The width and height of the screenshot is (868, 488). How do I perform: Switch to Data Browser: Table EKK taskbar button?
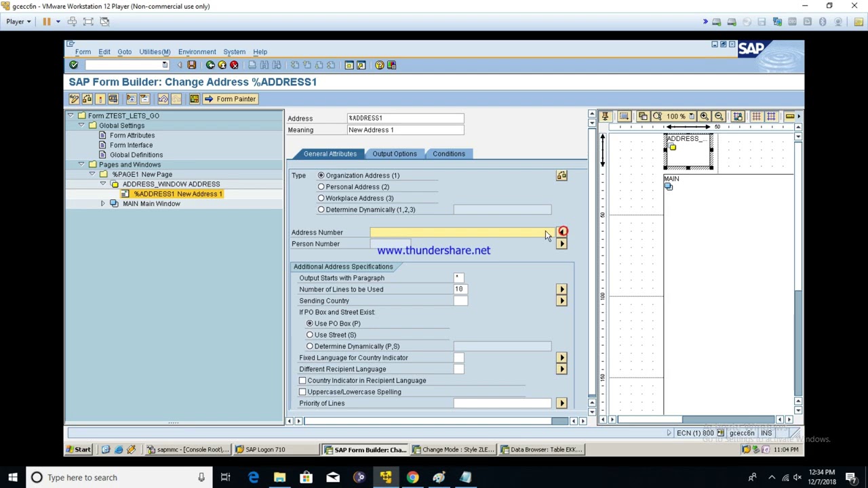(540, 449)
